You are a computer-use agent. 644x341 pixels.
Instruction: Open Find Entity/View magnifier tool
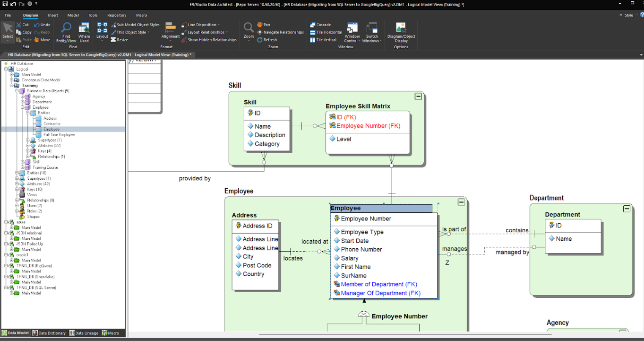point(66,32)
